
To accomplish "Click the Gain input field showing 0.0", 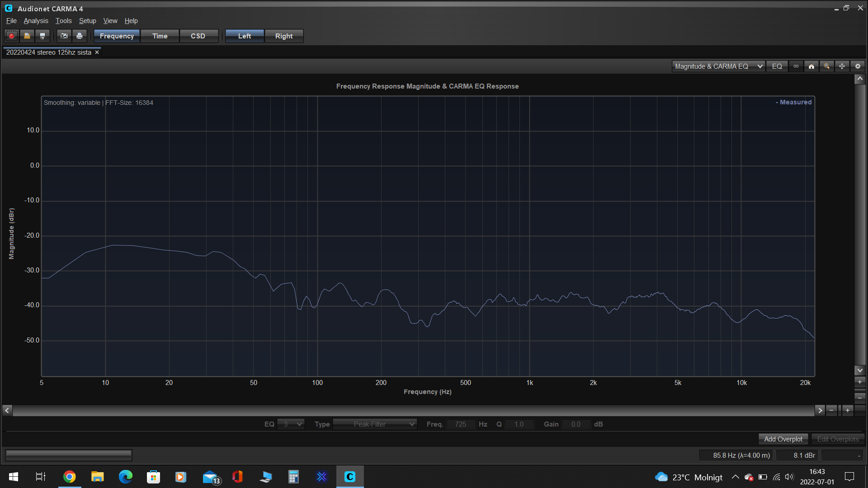I will pos(576,424).
